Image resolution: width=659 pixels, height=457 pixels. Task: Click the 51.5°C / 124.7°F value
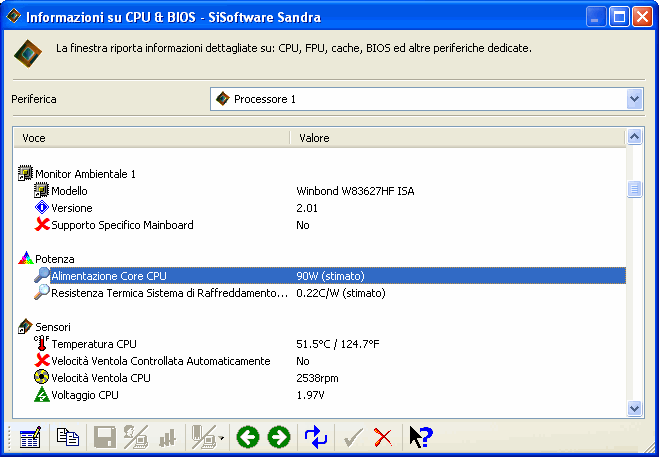point(337,344)
